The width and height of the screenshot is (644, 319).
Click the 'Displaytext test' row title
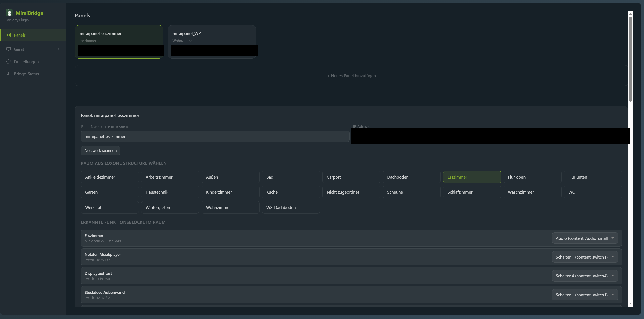(98, 273)
